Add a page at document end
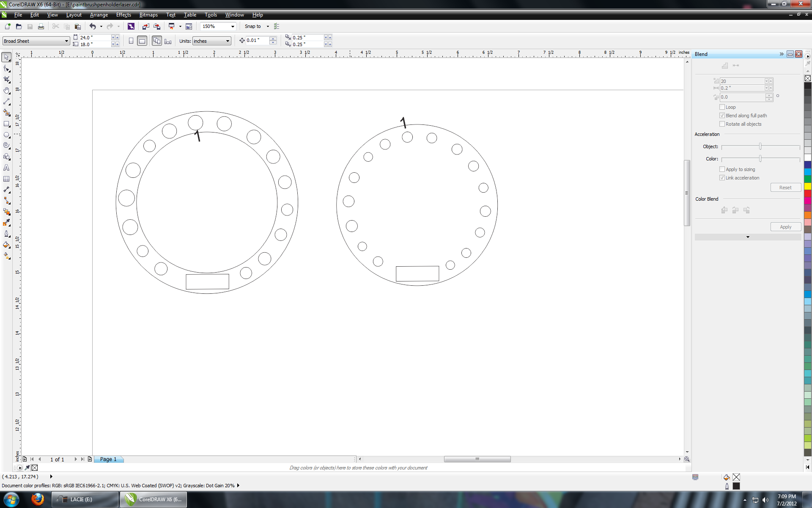 click(x=90, y=459)
